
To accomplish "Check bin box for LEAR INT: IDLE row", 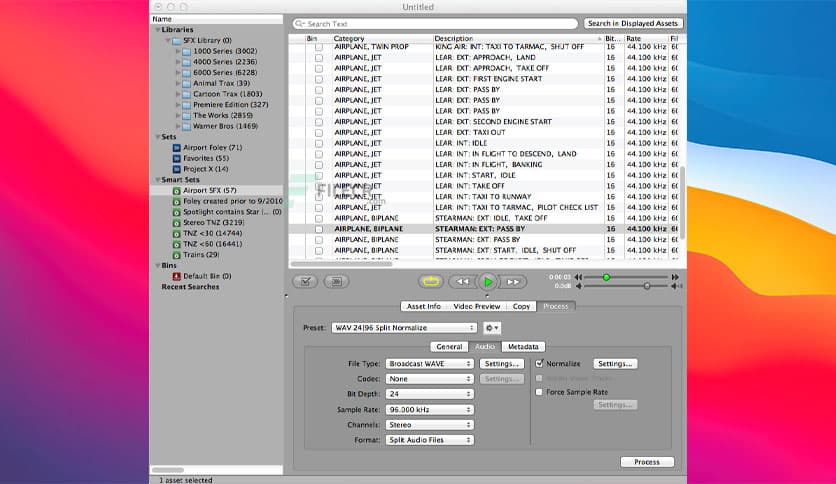I will [319, 143].
